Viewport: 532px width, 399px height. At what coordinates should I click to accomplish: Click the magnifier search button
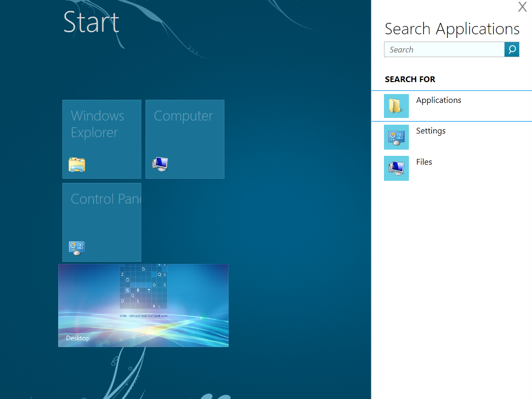[512, 49]
